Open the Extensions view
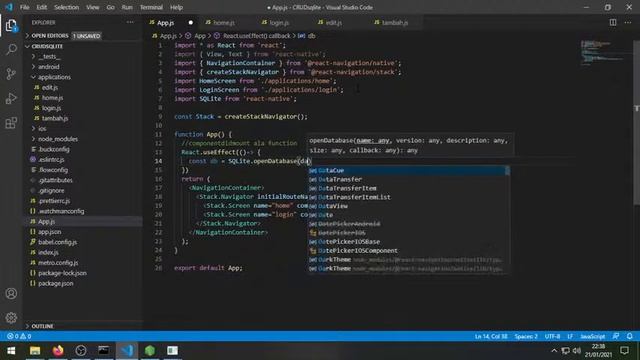This screenshot has height=360, width=640. [x=11, y=123]
